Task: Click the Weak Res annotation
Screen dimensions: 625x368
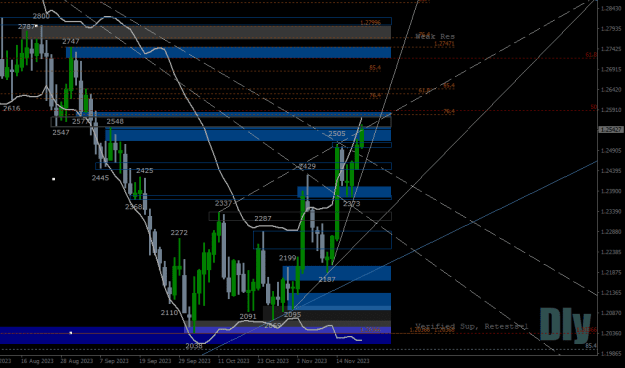Action: click(435, 36)
